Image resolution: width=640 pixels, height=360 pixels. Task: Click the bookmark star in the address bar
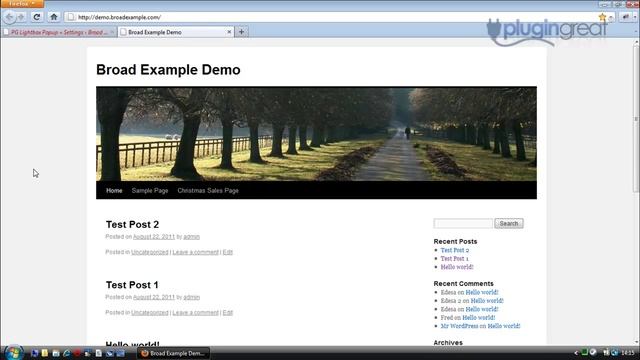(602, 17)
